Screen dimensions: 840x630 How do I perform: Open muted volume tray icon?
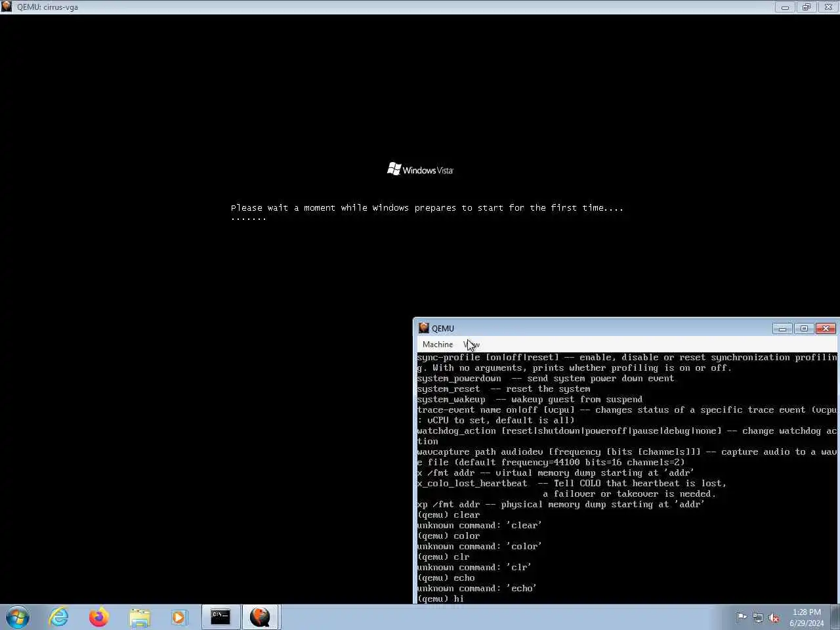click(774, 618)
